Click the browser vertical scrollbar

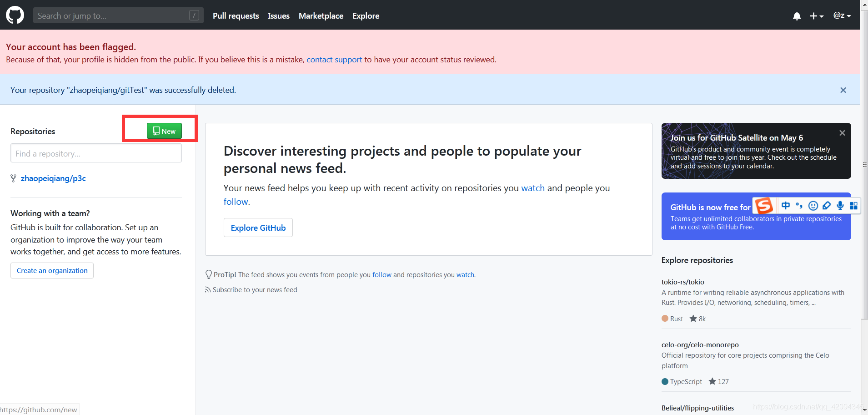[864, 164]
